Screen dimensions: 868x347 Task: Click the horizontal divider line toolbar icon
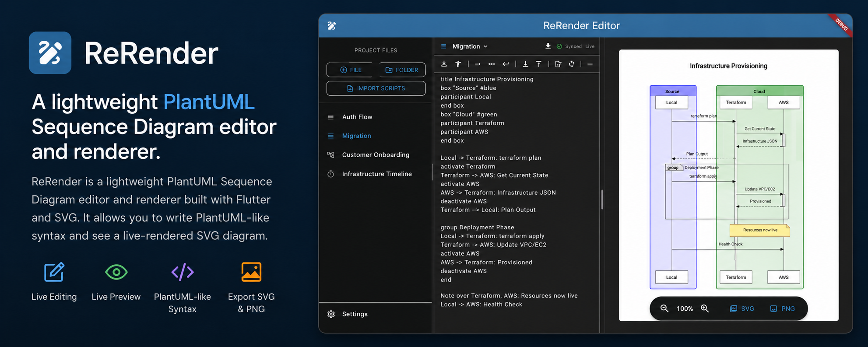[590, 64]
